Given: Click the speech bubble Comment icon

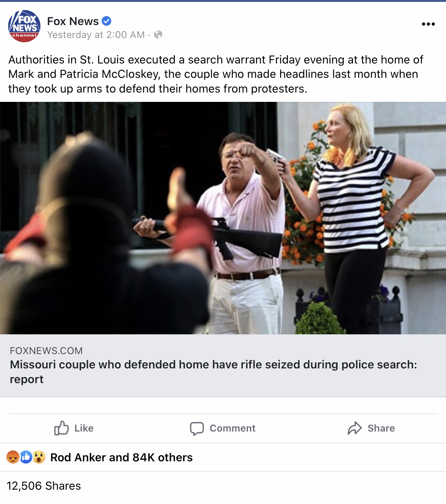Looking at the screenshot, I should coord(197,428).
